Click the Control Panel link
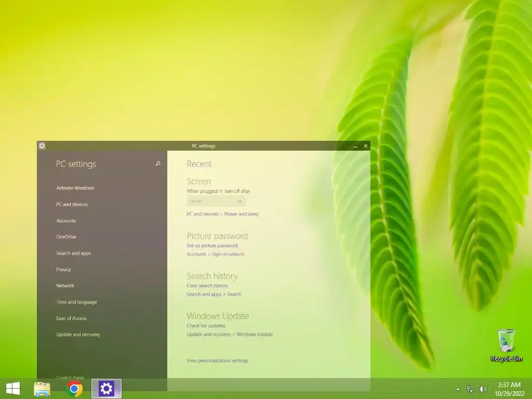The width and height of the screenshot is (532, 399). point(70,378)
